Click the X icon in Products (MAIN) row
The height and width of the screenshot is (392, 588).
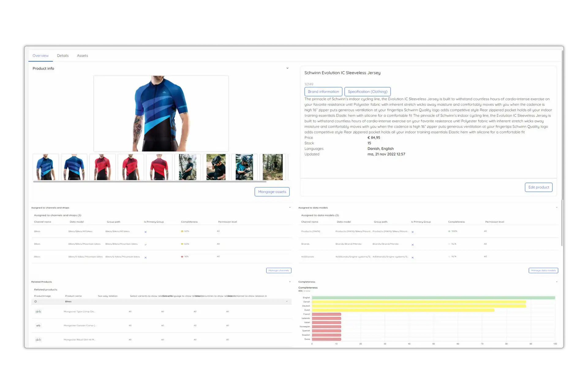tap(413, 232)
